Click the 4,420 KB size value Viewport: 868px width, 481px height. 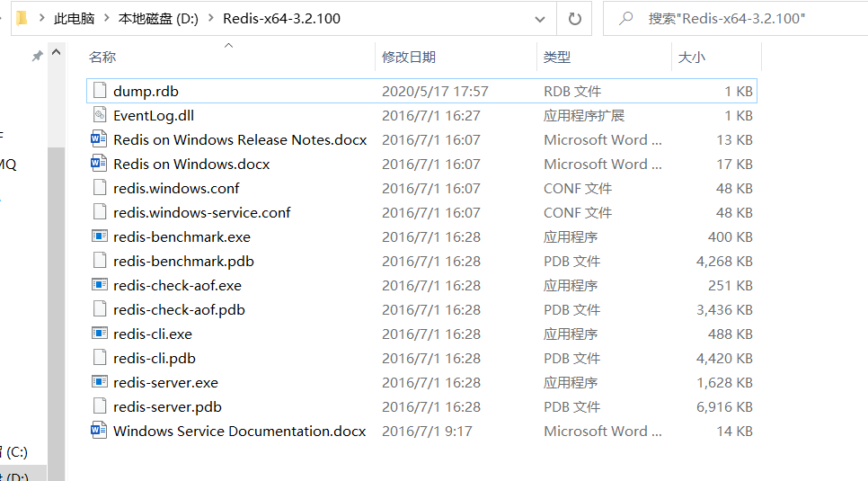point(724,359)
